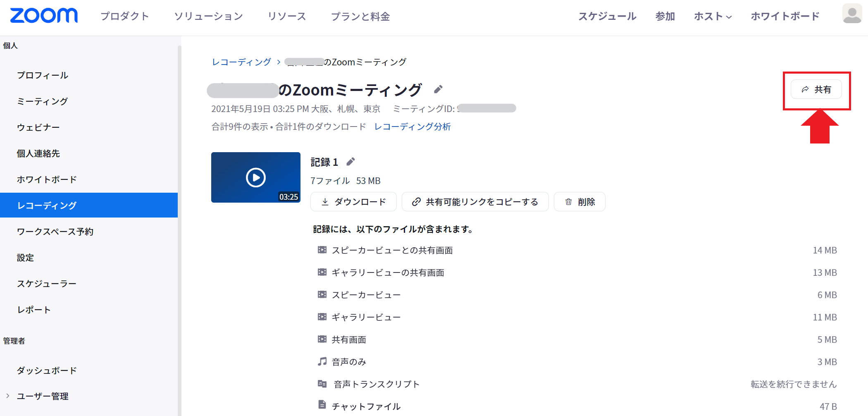
Task: Click video file icon beside ギャラリービュー
Action: 322,317
